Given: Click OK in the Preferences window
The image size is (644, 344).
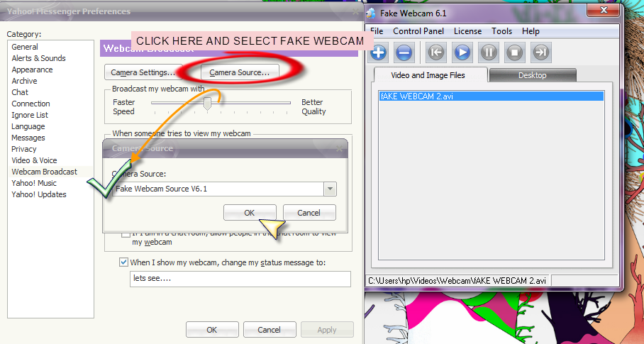Looking at the screenshot, I should (212, 330).
